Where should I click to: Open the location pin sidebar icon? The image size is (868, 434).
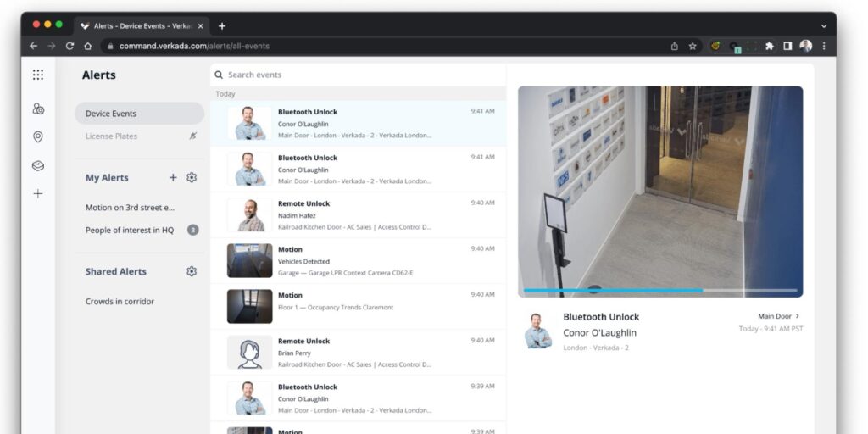(37, 136)
